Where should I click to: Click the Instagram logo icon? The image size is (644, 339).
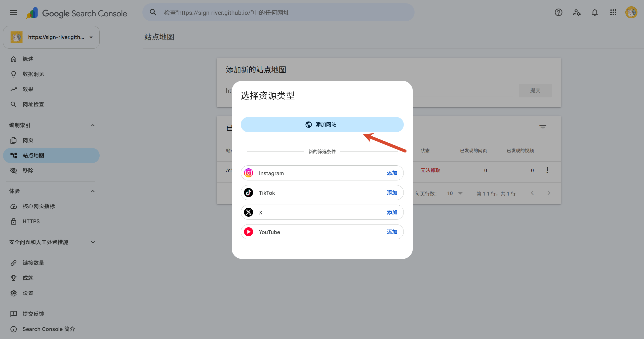click(249, 173)
